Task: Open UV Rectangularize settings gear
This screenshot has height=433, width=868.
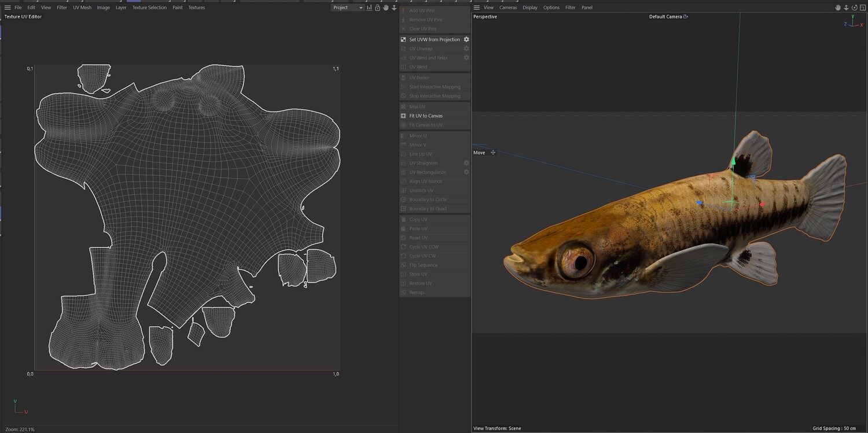Action: (x=466, y=172)
